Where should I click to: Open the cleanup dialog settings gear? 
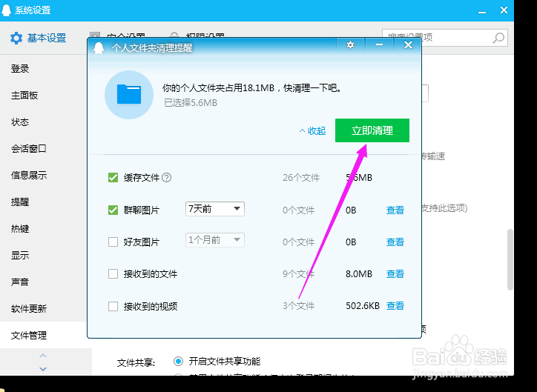pyautogui.click(x=350, y=44)
